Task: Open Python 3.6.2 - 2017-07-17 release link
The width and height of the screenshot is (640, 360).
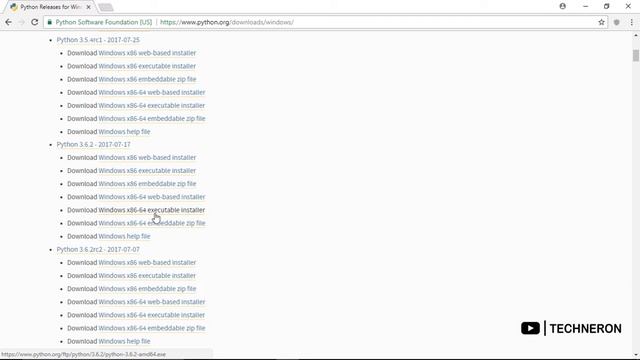Action: coord(93,144)
